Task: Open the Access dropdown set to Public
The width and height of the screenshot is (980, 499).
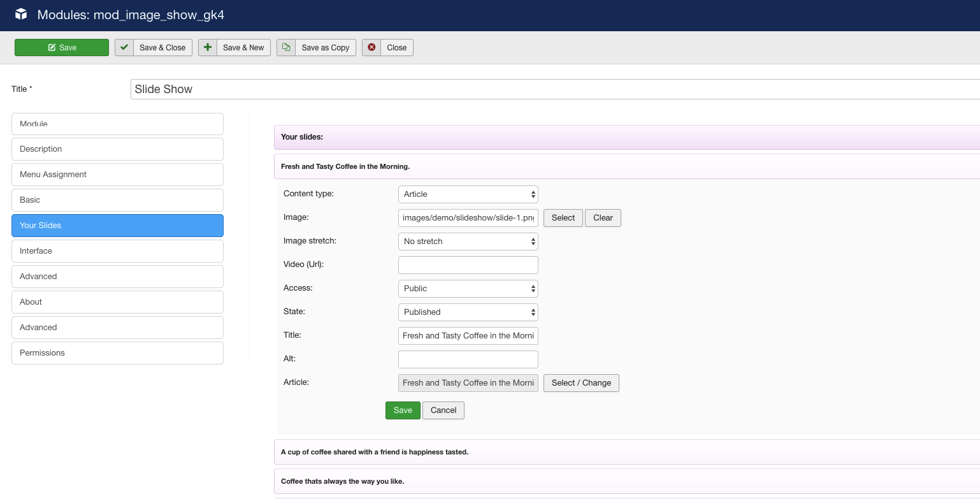Action: pos(468,289)
